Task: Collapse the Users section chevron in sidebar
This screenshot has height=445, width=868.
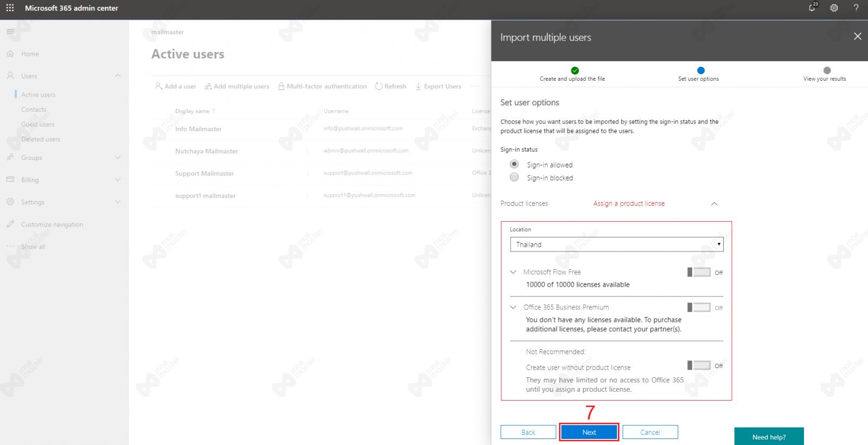Action: tap(118, 76)
